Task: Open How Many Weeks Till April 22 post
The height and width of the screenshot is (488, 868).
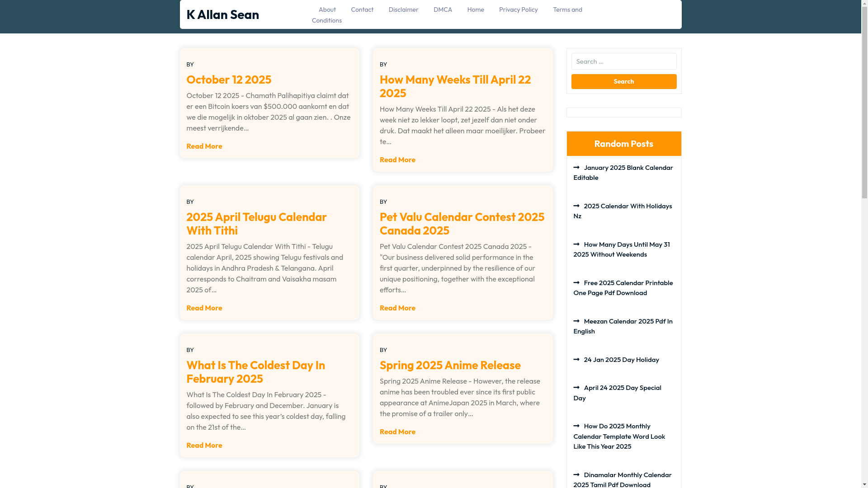Action: point(455,86)
